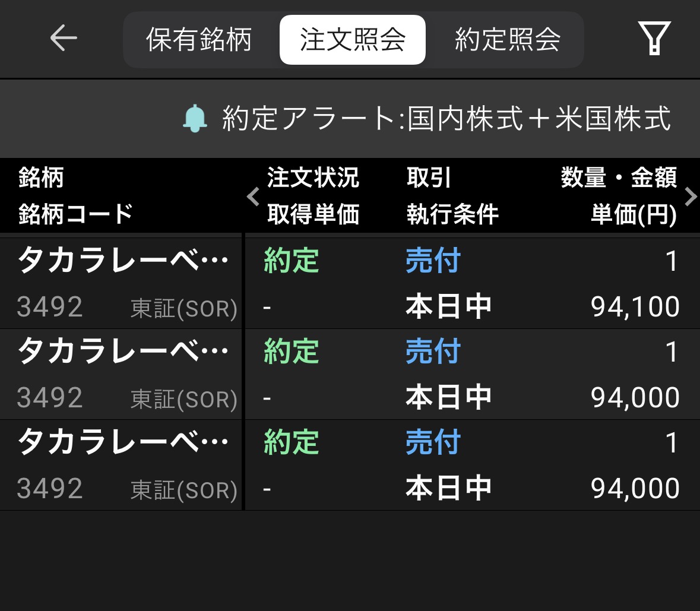Open the 約定照会 tab
This screenshot has width=700, height=611.
click(508, 40)
